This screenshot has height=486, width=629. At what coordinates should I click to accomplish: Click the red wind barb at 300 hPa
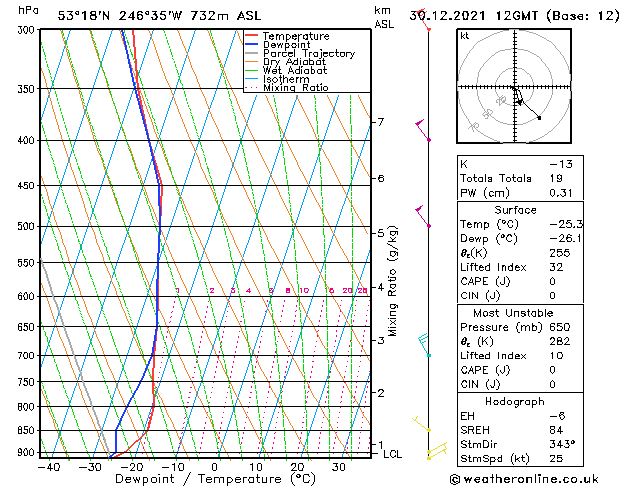(x=427, y=27)
